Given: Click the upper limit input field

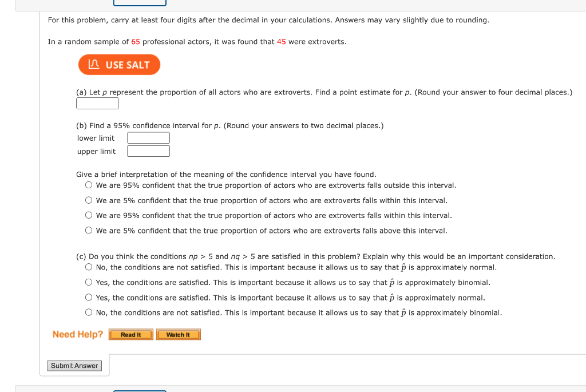Looking at the screenshot, I should [x=148, y=151].
